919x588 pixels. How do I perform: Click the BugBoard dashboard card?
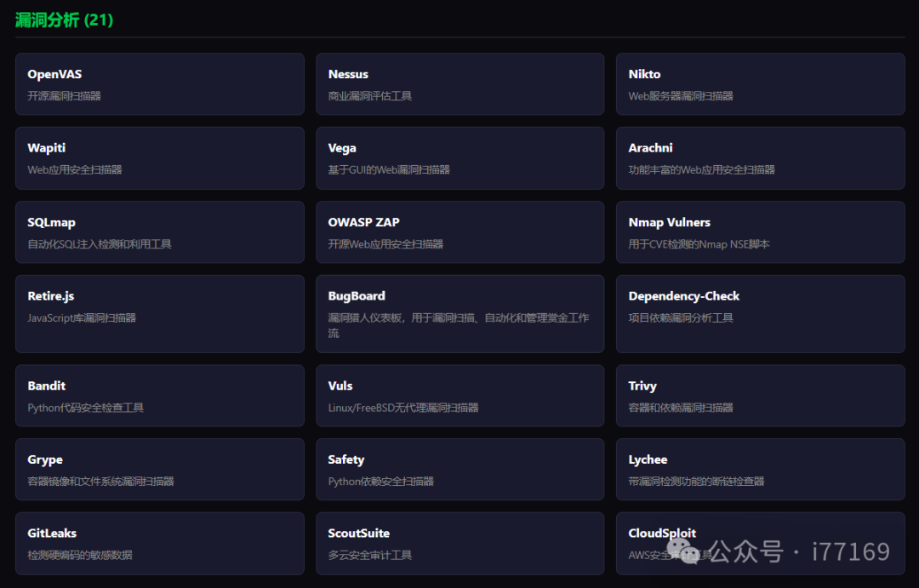[x=460, y=314]
